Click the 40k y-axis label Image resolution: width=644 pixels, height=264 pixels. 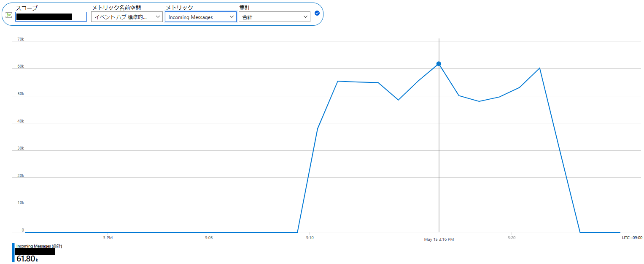click(x=20, y=121)
